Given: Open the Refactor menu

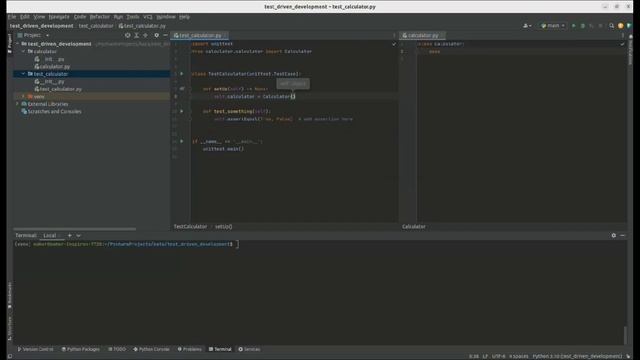Looking at the screenshot, I should point(100,17).
